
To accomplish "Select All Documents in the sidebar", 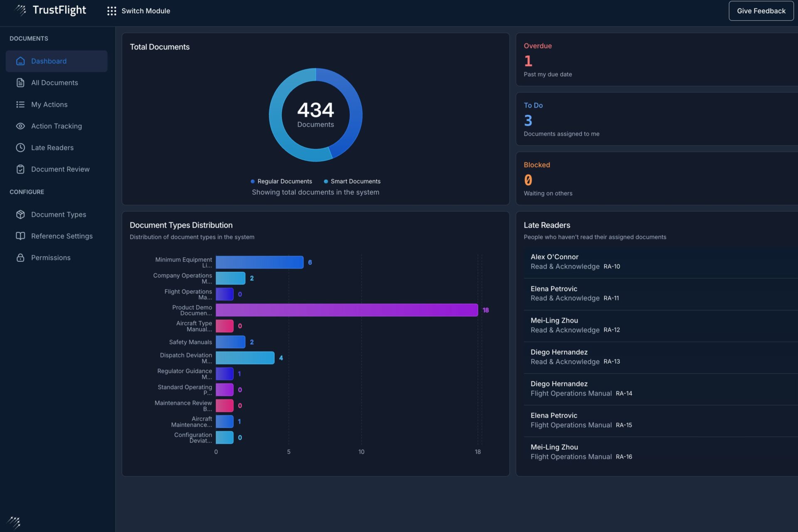I will 54,83.
